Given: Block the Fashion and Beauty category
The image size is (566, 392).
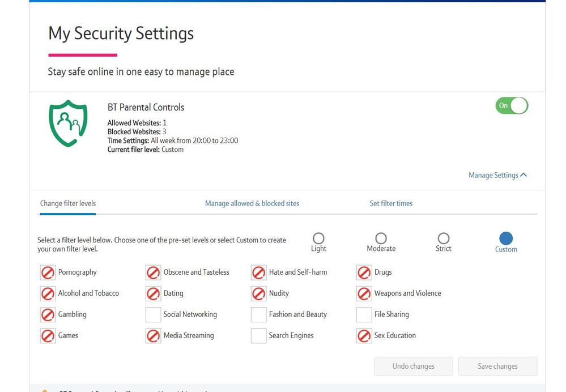Looking at the screenshot, I should tap(258, 314).
